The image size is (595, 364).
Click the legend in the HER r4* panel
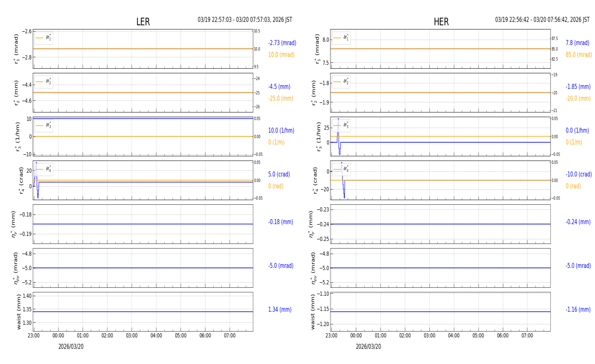(x=341, y=169)
